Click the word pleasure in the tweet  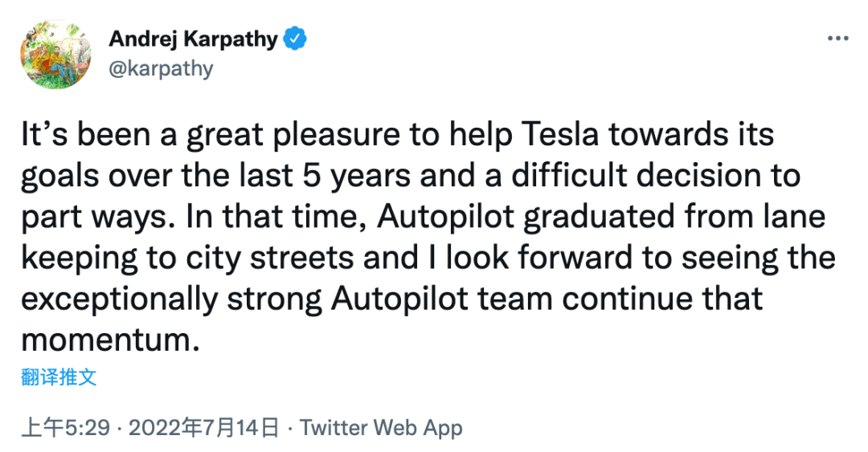337,136
